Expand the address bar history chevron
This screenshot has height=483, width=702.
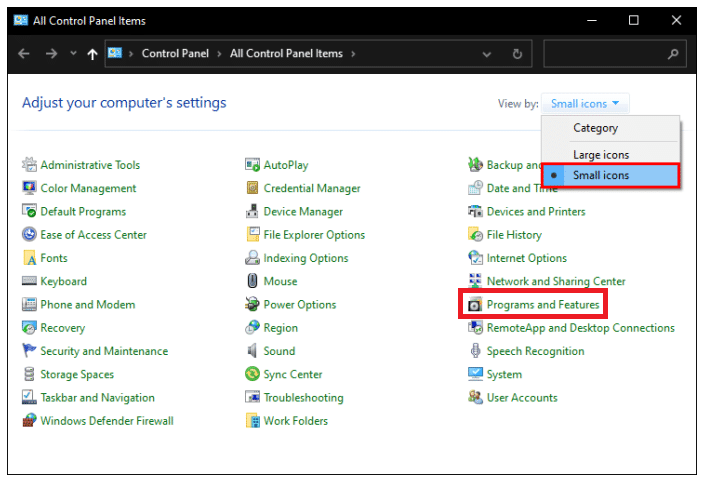tap(487, 54)
